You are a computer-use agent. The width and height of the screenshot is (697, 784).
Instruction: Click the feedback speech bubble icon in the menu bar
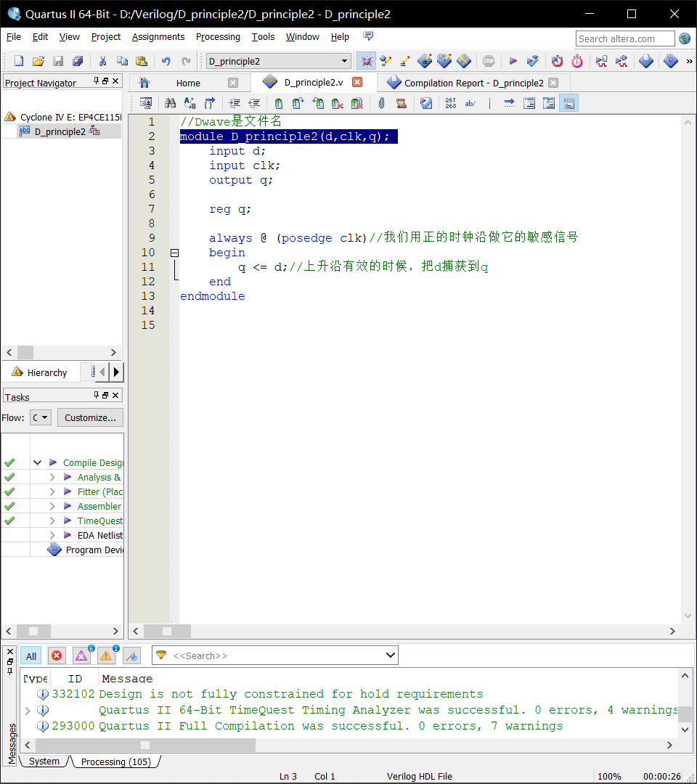368,36
